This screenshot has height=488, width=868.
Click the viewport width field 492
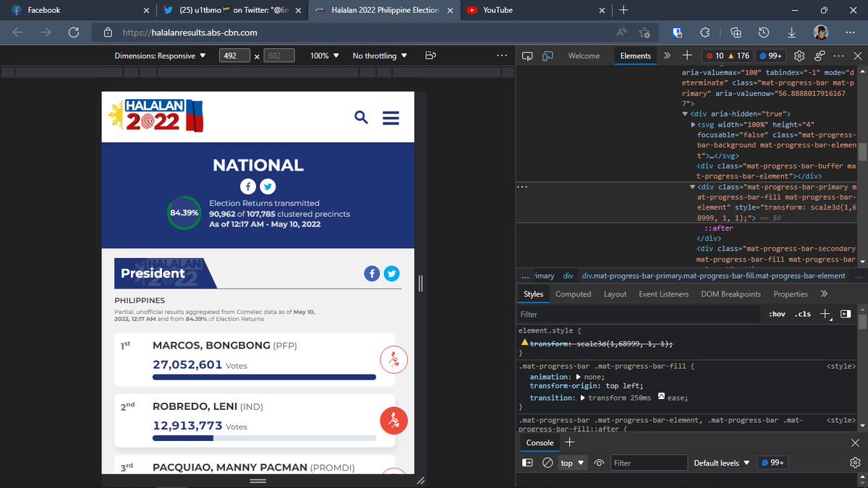pos(234,56)
